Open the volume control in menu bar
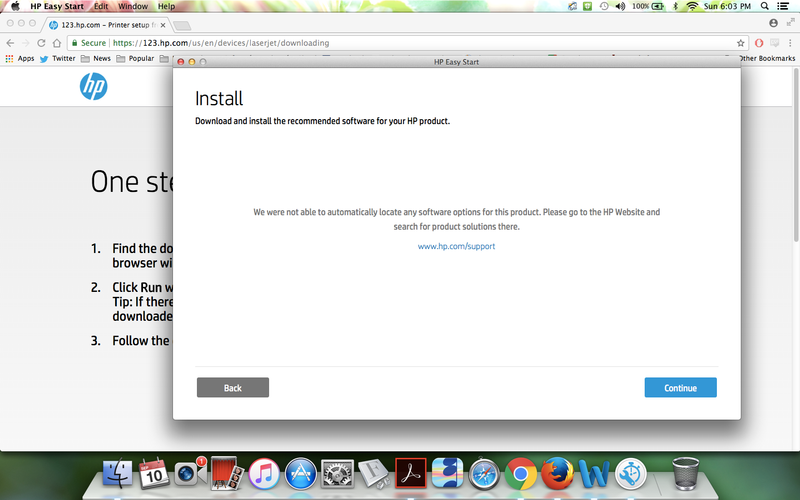800x500 pixels. (x=620, y=6)
